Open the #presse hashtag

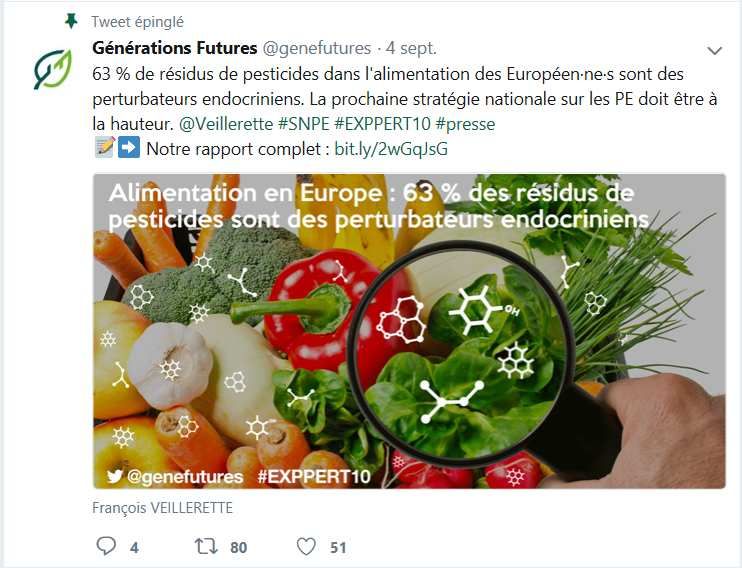[x=465, y=124]
